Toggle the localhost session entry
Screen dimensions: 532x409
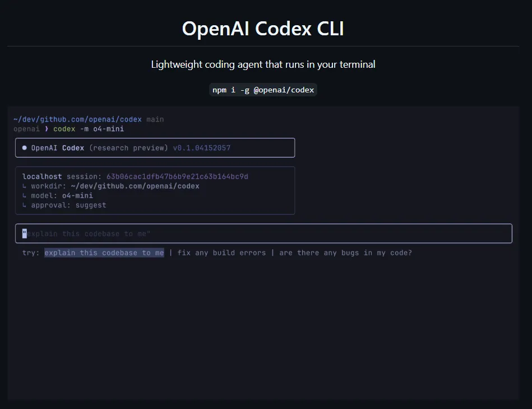[x=133, y=176]
